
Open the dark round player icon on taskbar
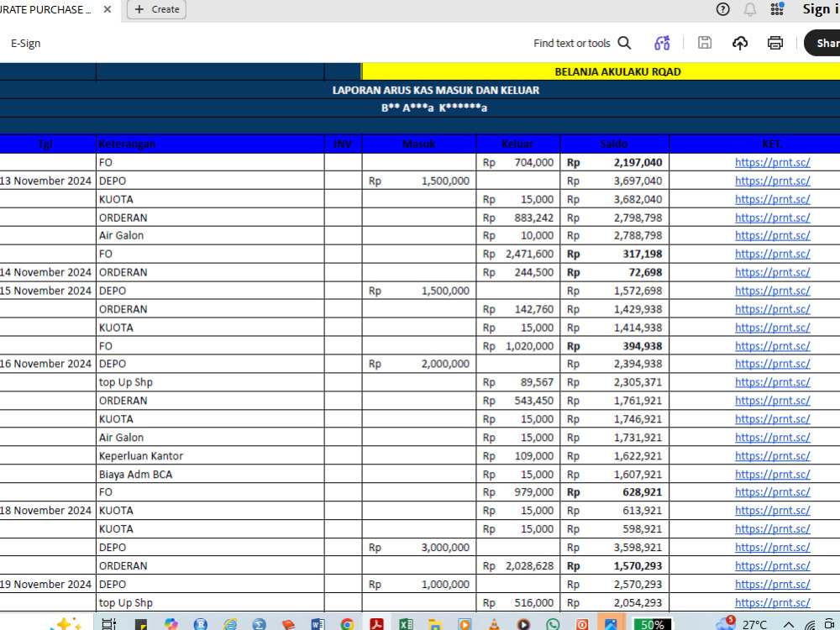click(x=523, y=623)
